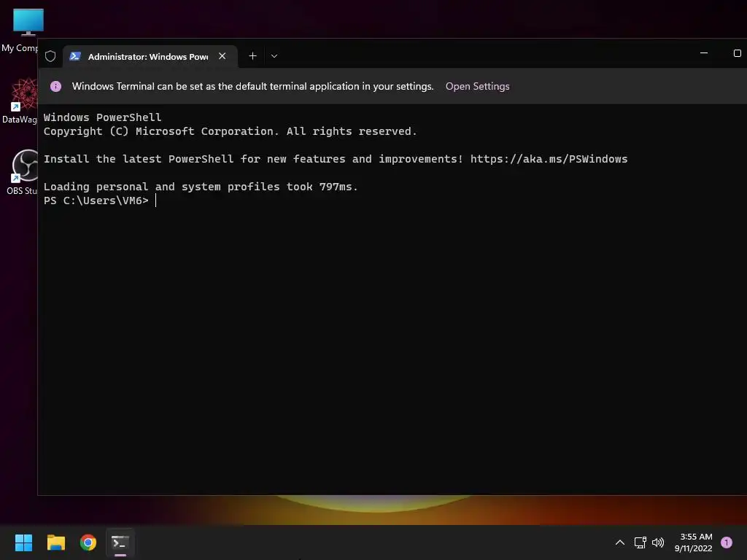Maximize the Windows Terminal window
This screenshot has width=747, height=560.
click(x=737, y=53)
